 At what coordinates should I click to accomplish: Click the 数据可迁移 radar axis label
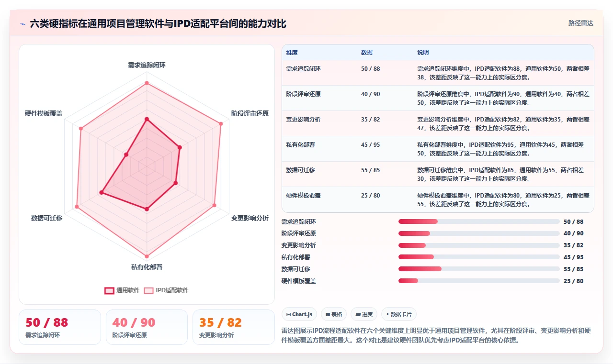click(x=46, y=218)
